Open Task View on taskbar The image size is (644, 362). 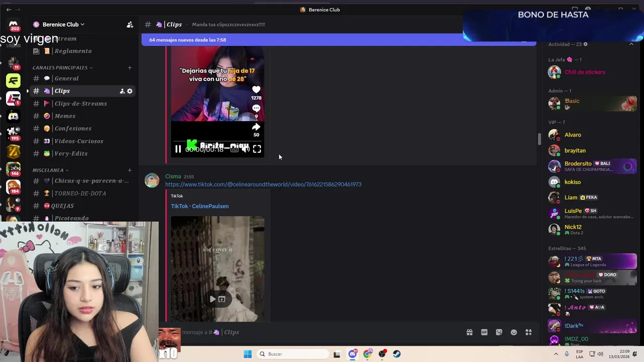[337, 354]
